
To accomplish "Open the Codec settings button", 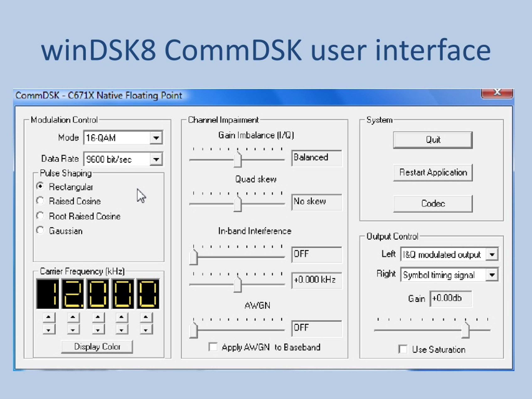I will pos(433,204).
